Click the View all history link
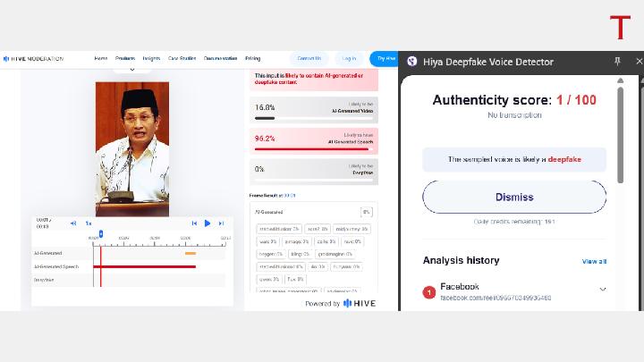Viewport: 644px width, 362px height. tap(594, 261)
